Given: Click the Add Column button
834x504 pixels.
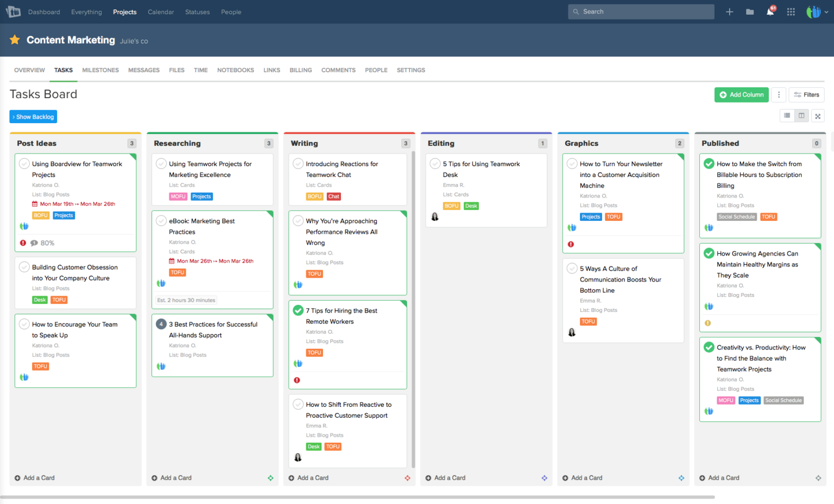Looking at the screenshot, I should 742,94.
